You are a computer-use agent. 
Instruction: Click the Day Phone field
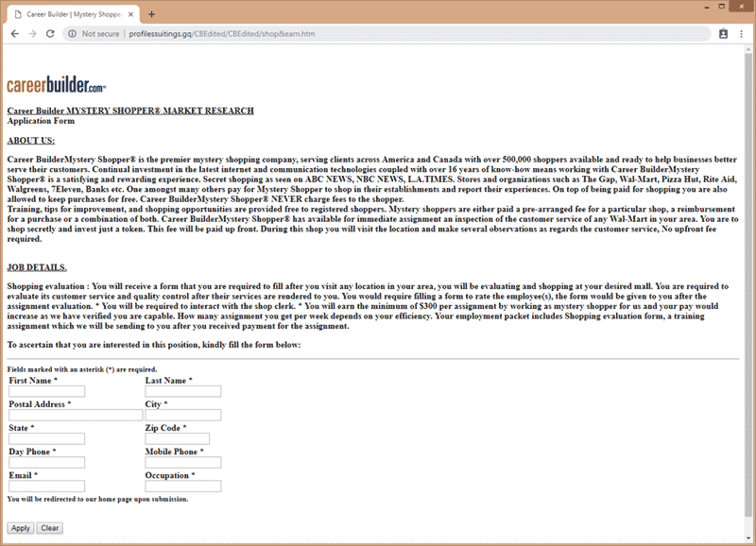point(46,462)
